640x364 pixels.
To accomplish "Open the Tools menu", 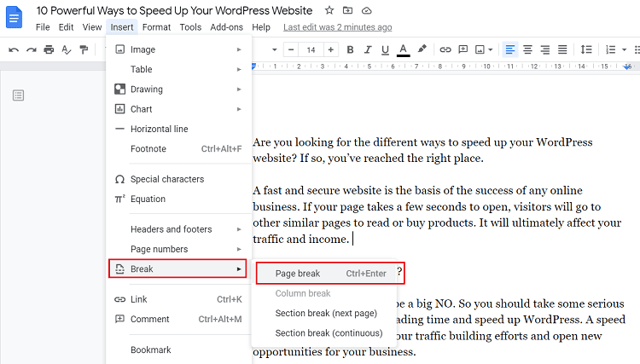I will [190, 27].
